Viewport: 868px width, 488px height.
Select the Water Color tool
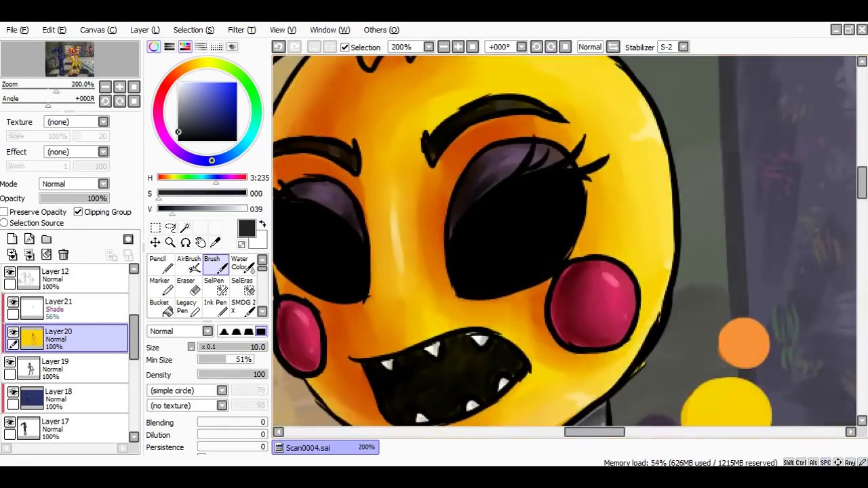pyautogui.click(x=242, y=264)
